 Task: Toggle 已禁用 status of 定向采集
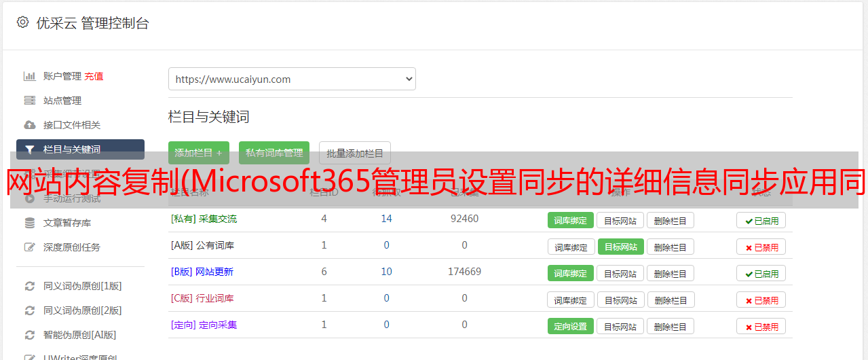761,326
